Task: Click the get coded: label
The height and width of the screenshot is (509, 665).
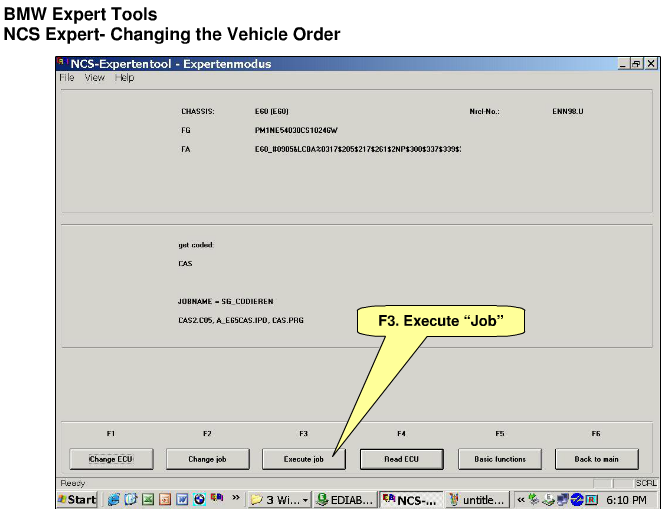Action: pyautogui.click(x=196, y=245)
